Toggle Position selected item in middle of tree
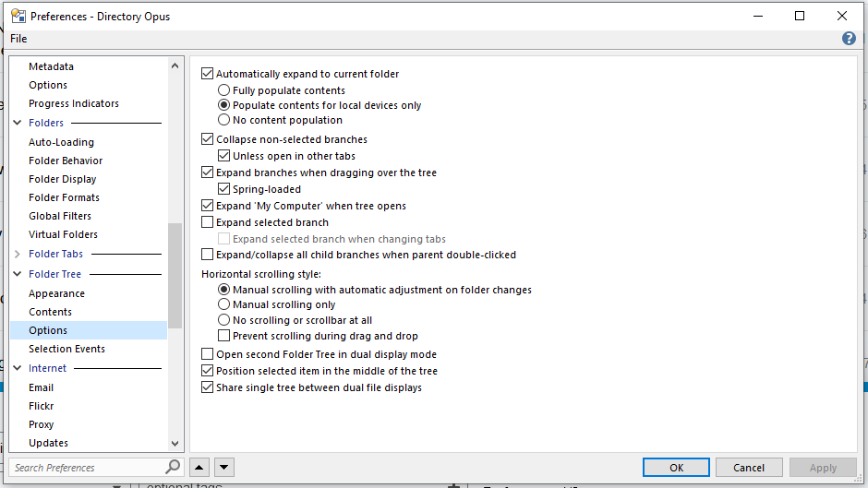 (207, 371)
